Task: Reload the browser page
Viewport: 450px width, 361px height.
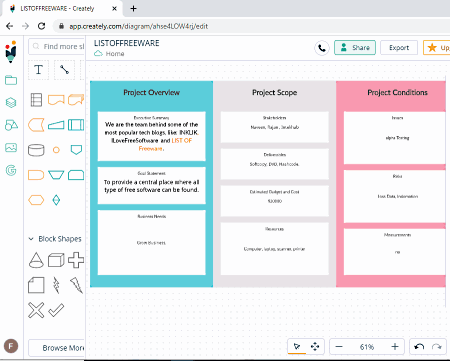Action: (41, 26)
